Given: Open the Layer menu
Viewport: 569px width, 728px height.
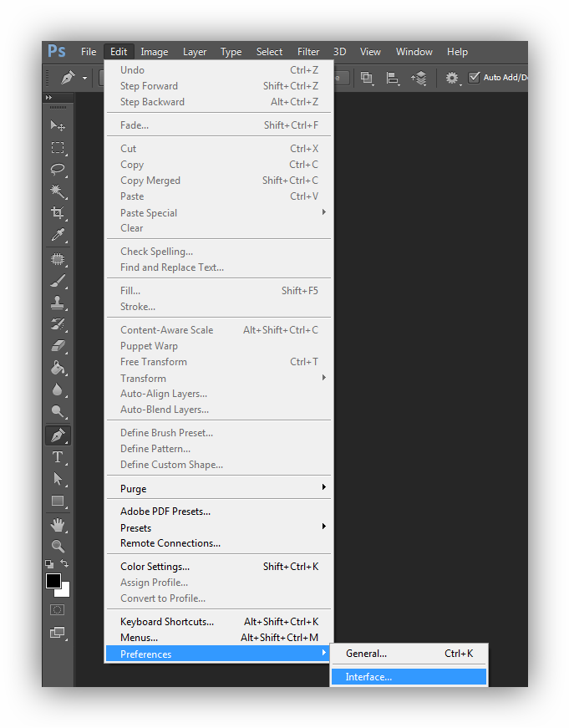Looking at the screenshot, I should click(x=195, y=52).
